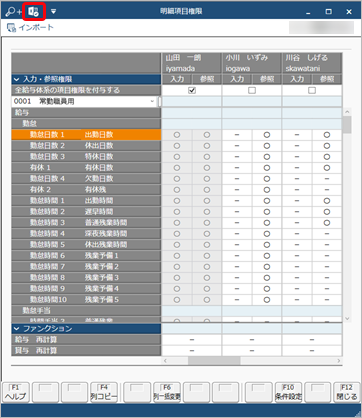Toggle skawatani 参照 permission for 欠勤日数

click(327, 179)
